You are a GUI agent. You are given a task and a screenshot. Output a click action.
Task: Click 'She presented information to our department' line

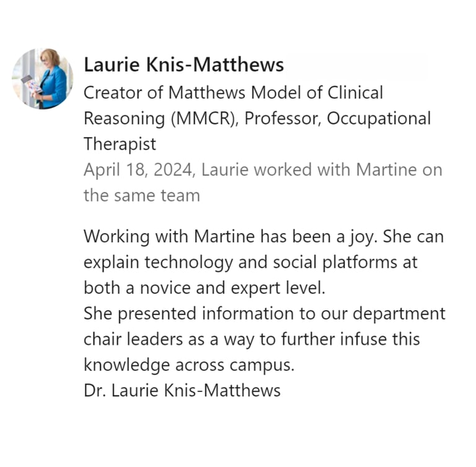265,314
